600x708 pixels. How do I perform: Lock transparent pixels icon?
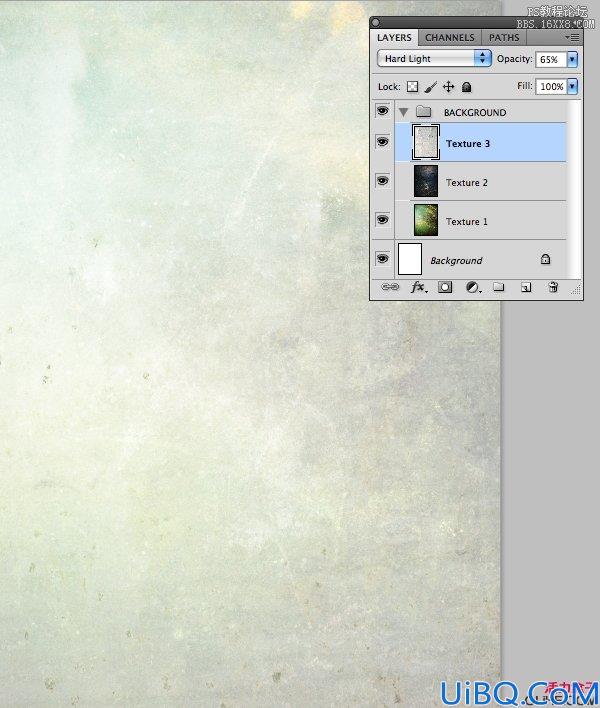click(412, 87)
